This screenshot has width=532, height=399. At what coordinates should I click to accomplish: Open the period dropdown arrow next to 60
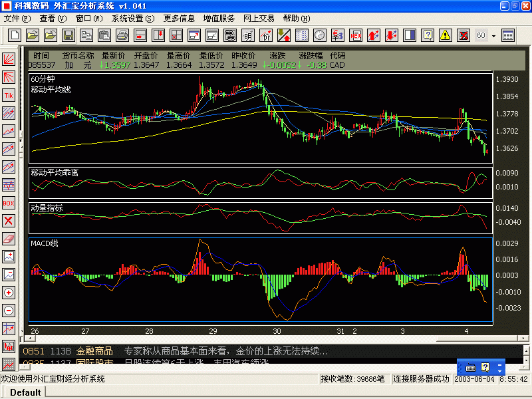[x=493, y=36]
